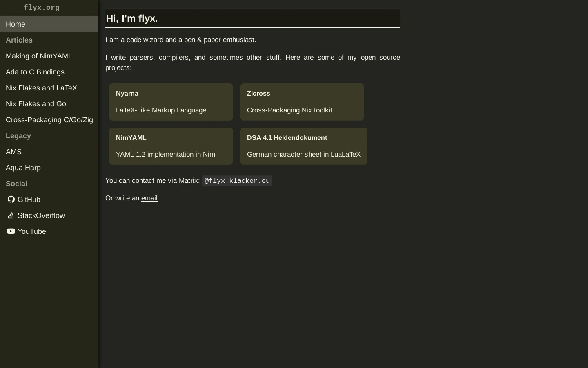588x368 pixels.
Task: Click "Cross-Packaging Nix toolkit" description text
Action: coord(290,110)
